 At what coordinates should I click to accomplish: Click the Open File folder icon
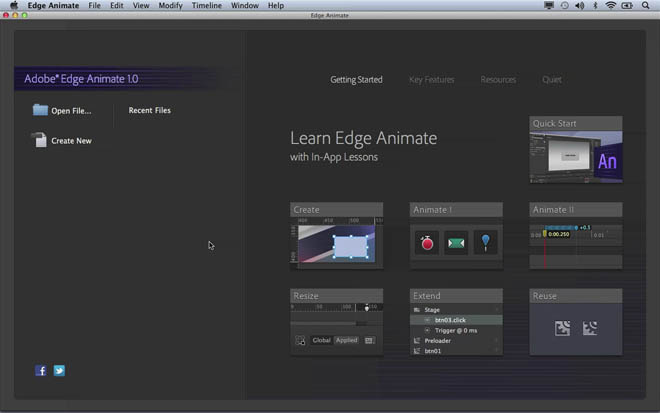coord(40,110)
